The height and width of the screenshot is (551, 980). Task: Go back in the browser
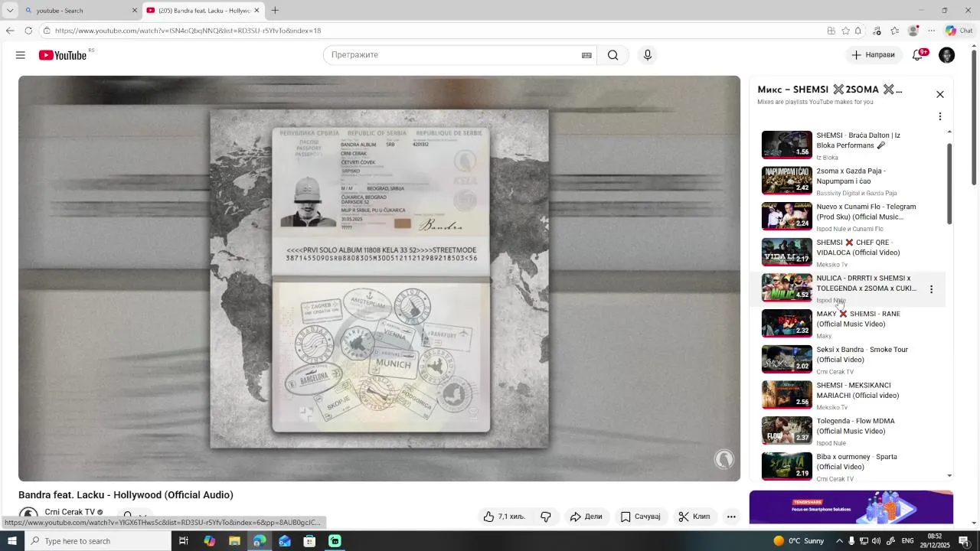(10, 31)
